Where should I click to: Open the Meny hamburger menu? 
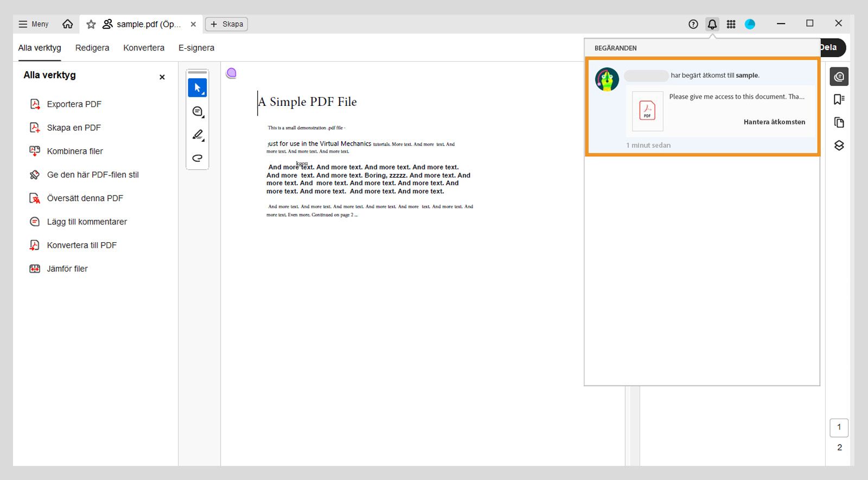point(33,24)
